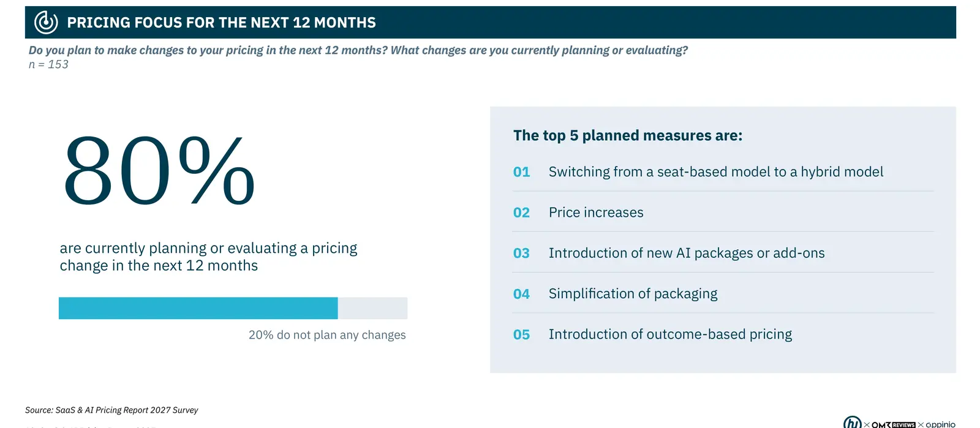Click the 'Price increases' list item
The image size is (980, 428).
596,212
